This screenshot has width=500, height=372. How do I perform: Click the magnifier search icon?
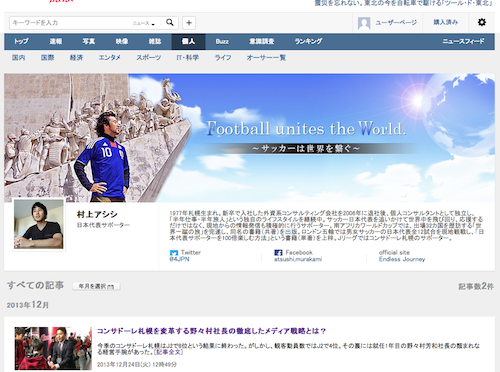170,22
